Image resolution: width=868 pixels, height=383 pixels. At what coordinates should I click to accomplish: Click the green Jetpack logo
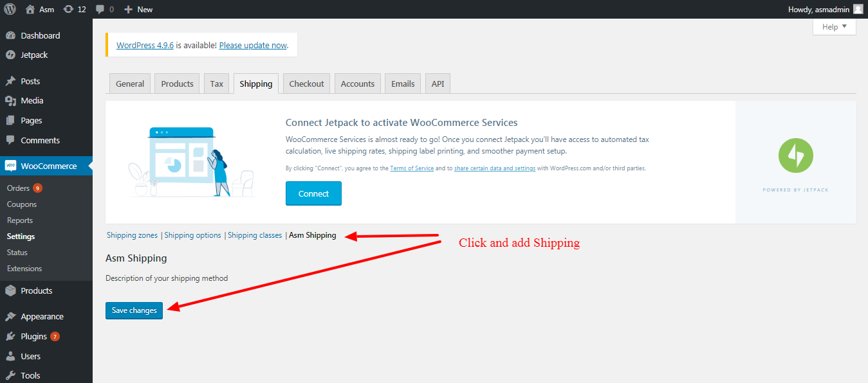[x=795, y=156]
